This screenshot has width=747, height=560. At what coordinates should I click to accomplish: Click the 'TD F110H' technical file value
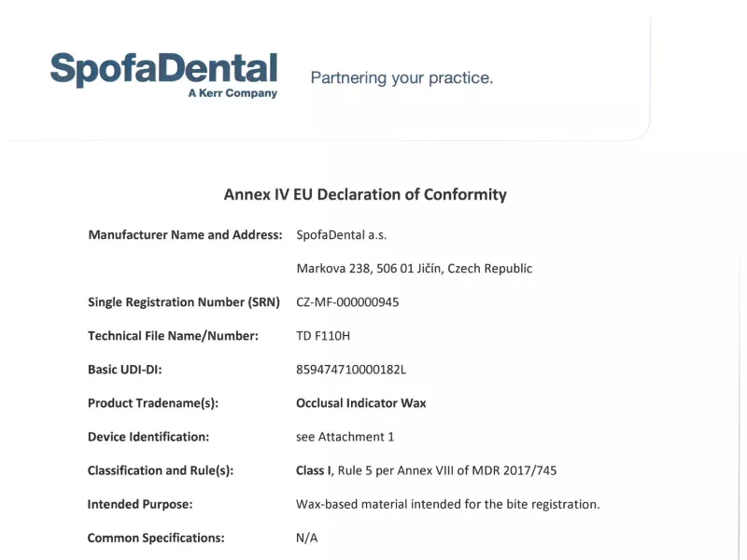pos(323,335)
